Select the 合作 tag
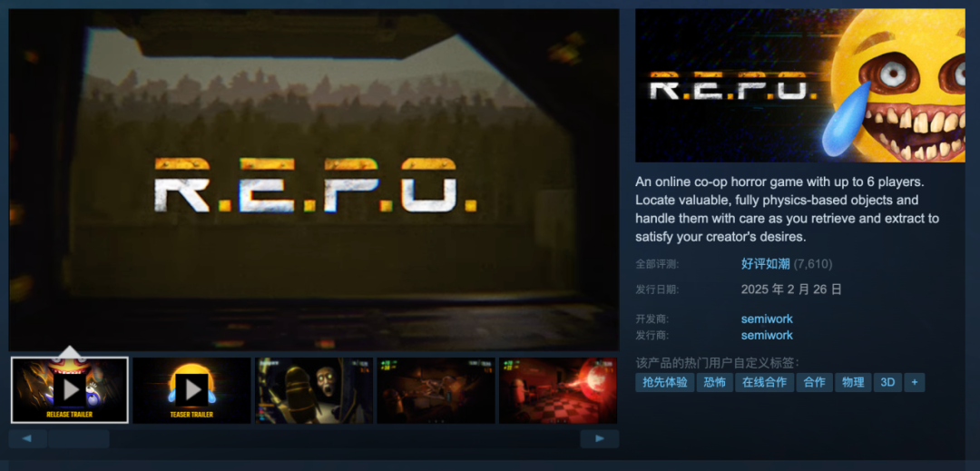The width and height of the screenshot is (980, 471). 814,382
